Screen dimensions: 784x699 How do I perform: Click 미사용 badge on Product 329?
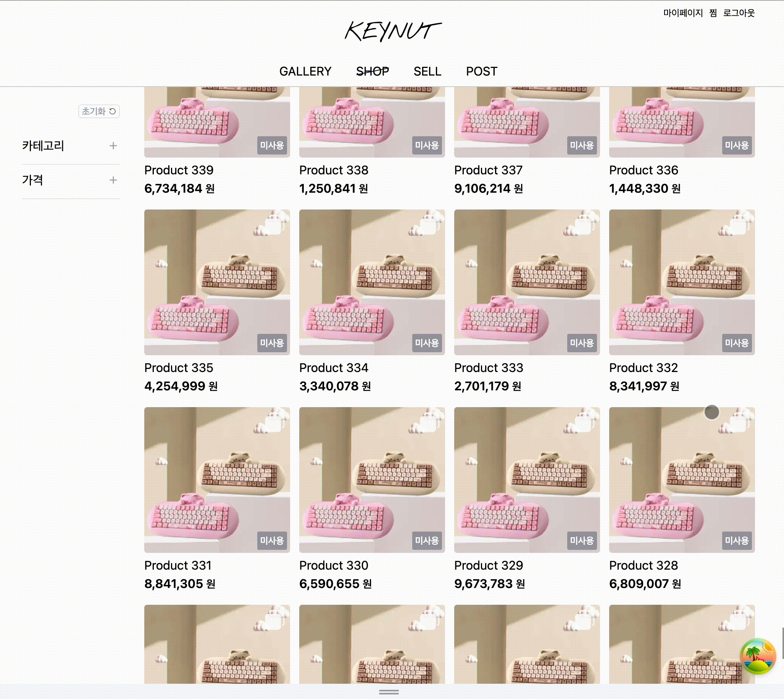point(582,541)
